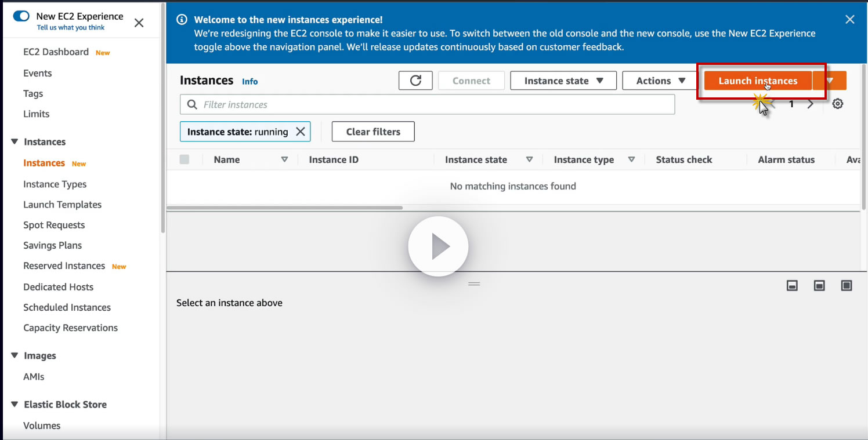Choose the full-size panel layout icon
Image resolution: width=868 pixels, height=440 pixels.
click(847, 285)
